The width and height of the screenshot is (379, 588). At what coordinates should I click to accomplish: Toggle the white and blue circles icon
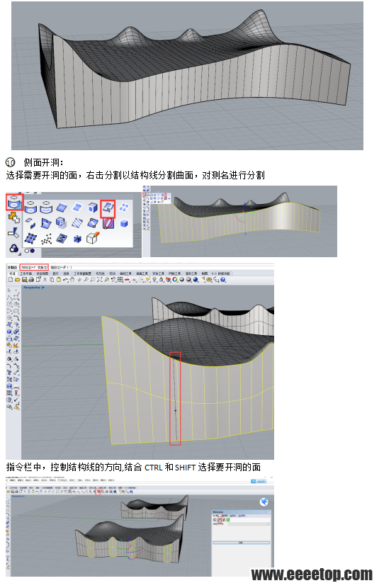coord(29,251)
